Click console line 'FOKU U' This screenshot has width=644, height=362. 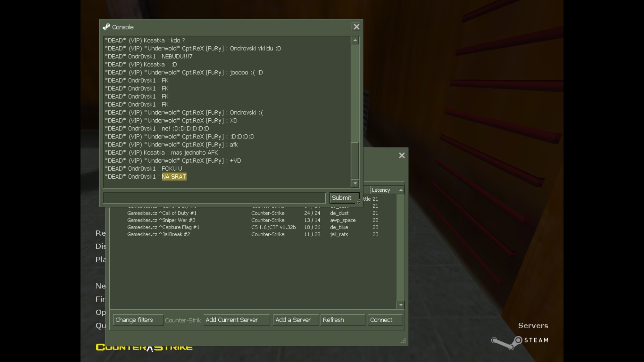(x=144, y=169)
